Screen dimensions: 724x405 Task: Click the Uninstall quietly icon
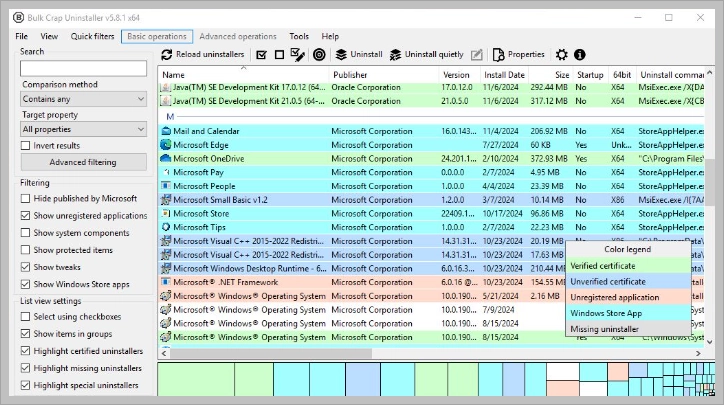tap(395, 54)
